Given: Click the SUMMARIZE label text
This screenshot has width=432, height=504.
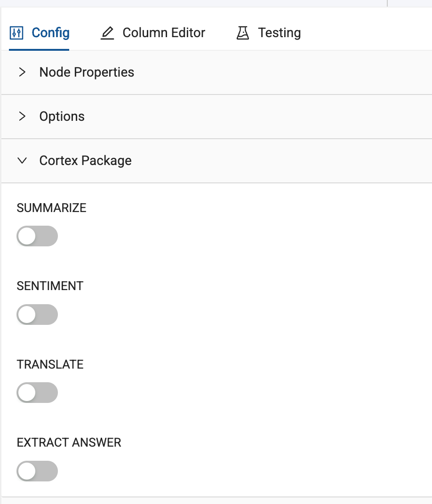Looking at the screenshot, I should tap(51, 208).
